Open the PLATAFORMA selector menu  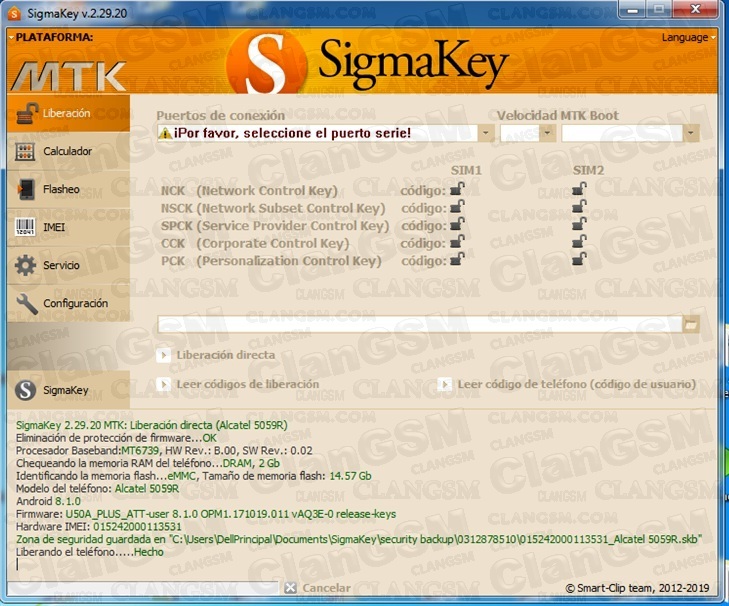(51, 37)
